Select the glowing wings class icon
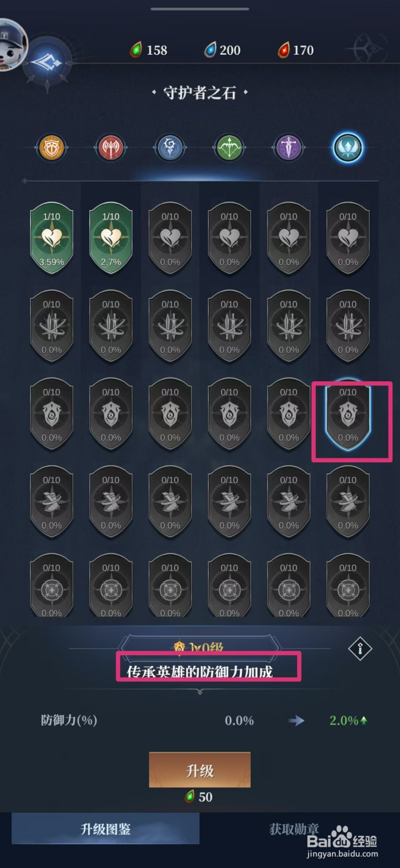The image size is (400, 868). pos(347,148)
